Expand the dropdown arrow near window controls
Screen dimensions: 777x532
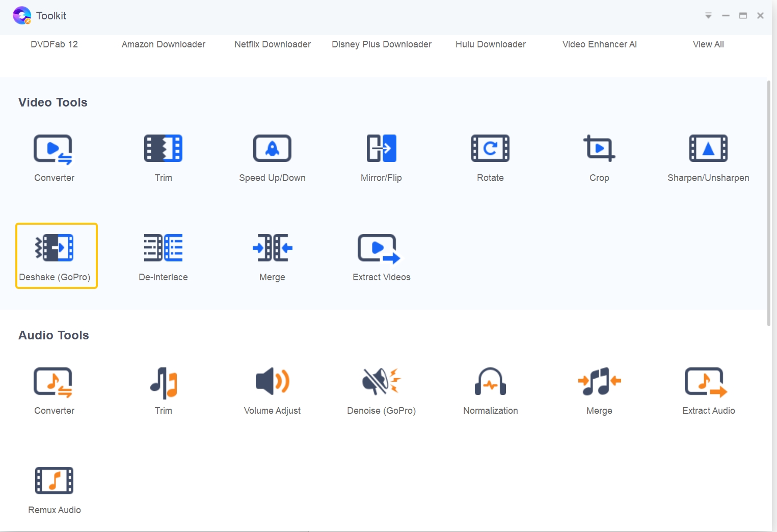708,15
